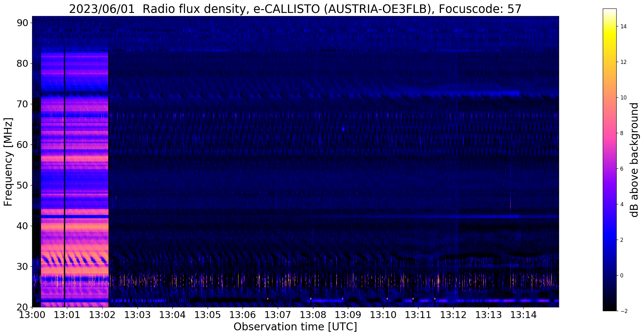This screenshot has height=336, width=644.
Task: Click the 13:00 time tick label
Action: 32,315
